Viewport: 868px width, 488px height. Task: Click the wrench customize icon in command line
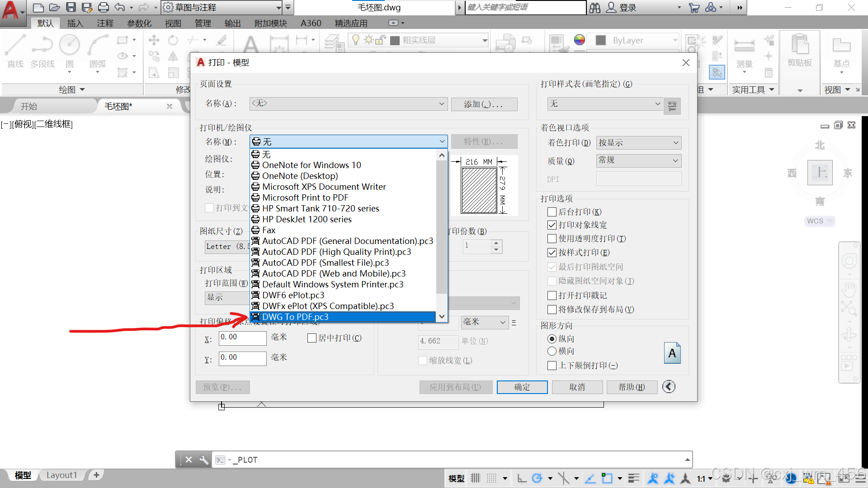point(204,460)
